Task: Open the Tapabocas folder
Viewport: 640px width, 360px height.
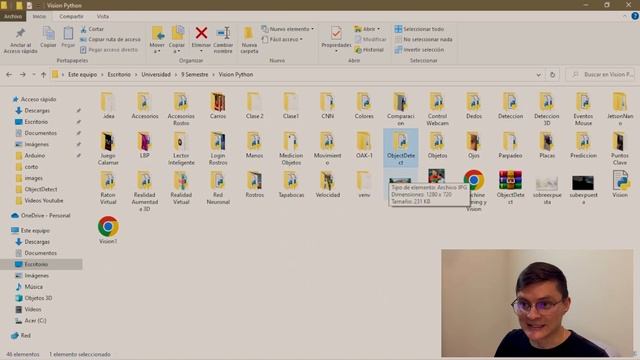Action: coord(291,184)
